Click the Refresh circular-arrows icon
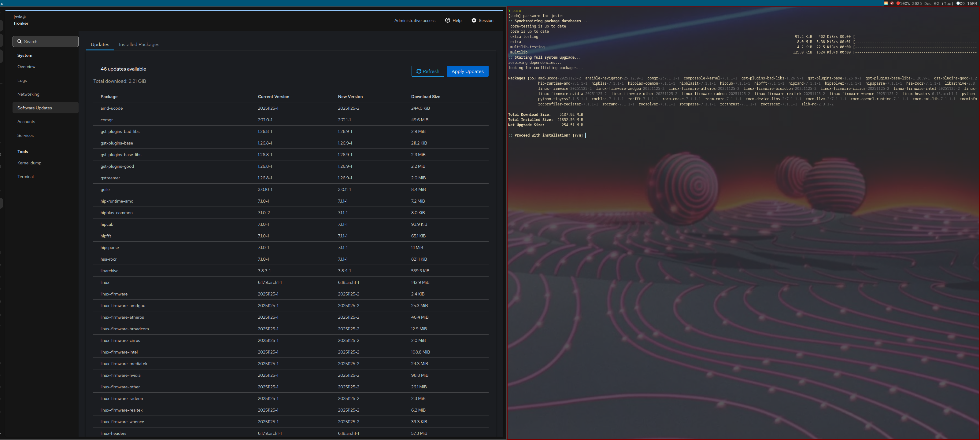Screen dimensions: 980x440 pos(419,71)
